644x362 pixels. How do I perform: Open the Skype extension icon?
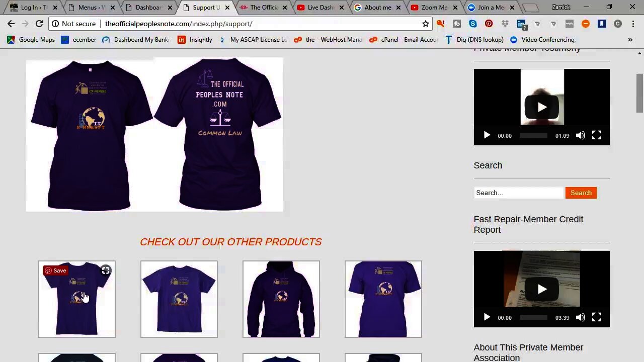(472, 24)
